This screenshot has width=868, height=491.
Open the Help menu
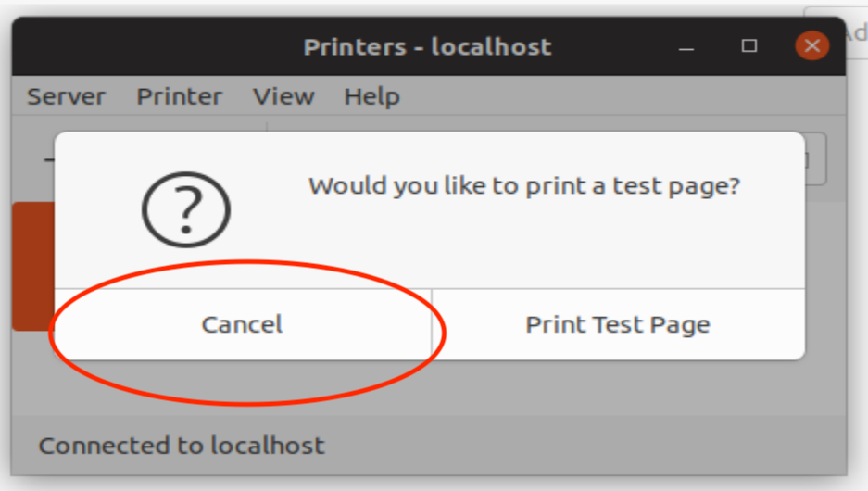point(371,96)
